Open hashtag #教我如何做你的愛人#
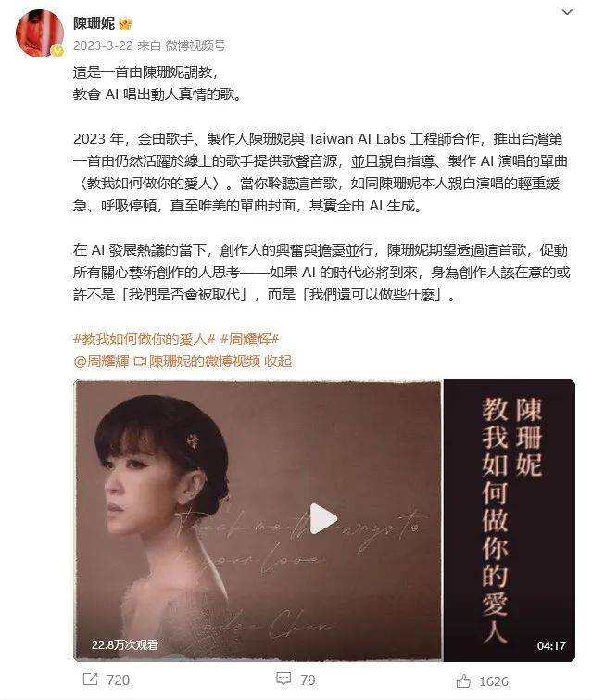592x700 pixels. tap(145, 339)
